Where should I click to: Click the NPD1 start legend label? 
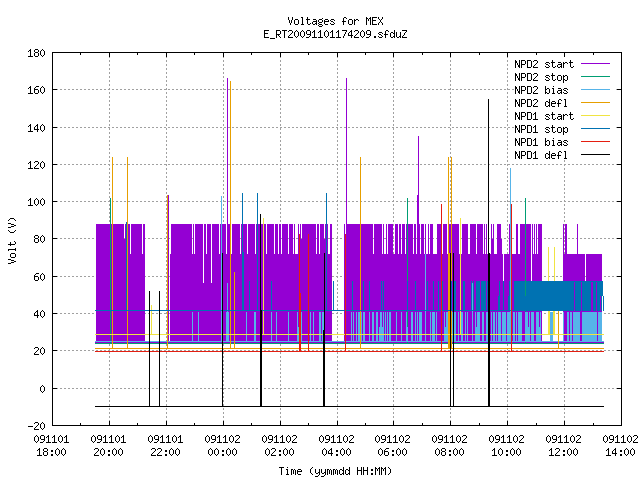(x=544, y=116)
